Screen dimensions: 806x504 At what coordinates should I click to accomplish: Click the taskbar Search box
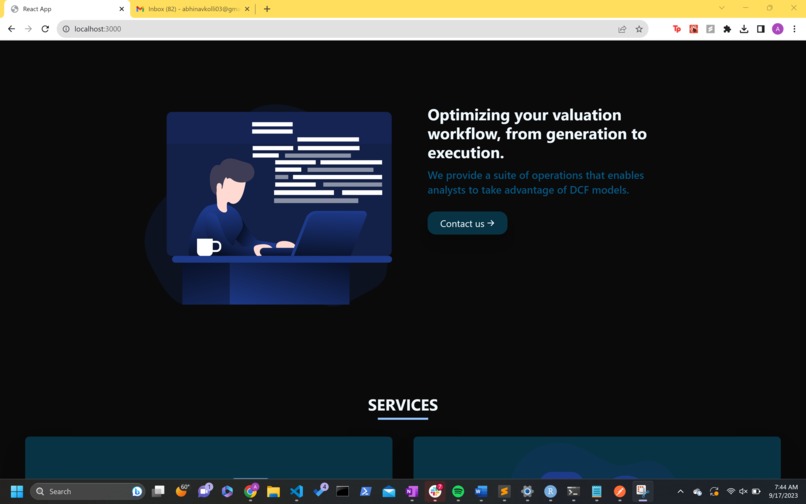[x=87, y=491]
